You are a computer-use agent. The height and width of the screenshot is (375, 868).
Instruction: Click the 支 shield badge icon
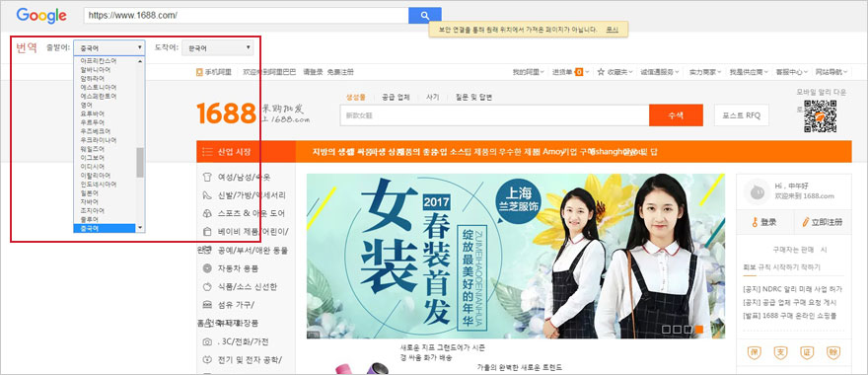pos(780,352)
